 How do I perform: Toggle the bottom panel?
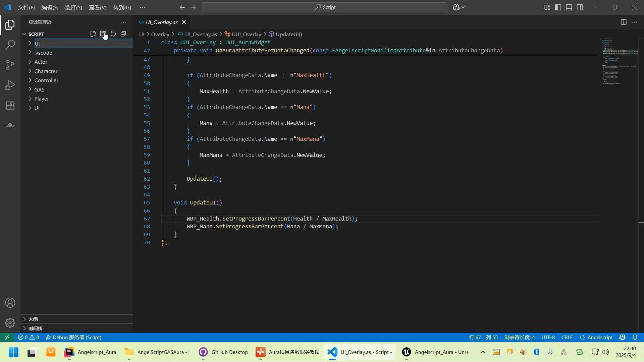569,7
